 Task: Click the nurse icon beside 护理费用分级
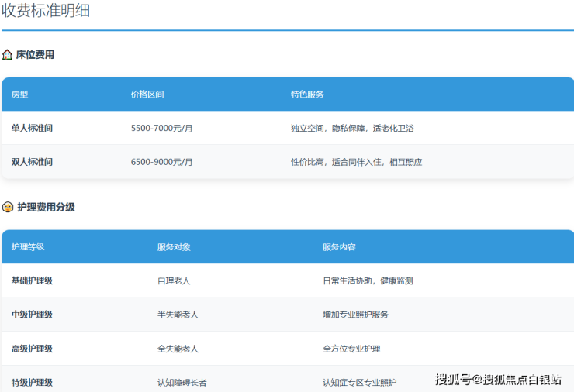point(8,208)
